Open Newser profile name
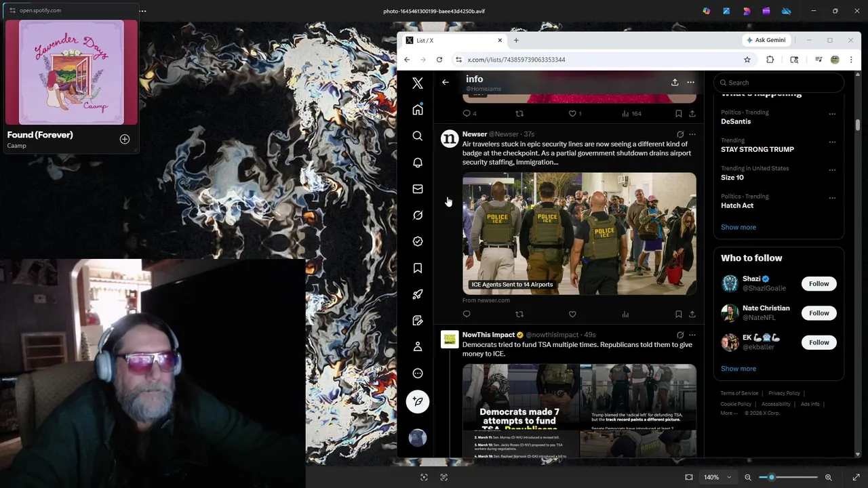Image resolution: width=868 pixels, height=488 pixels. (475, 134)
